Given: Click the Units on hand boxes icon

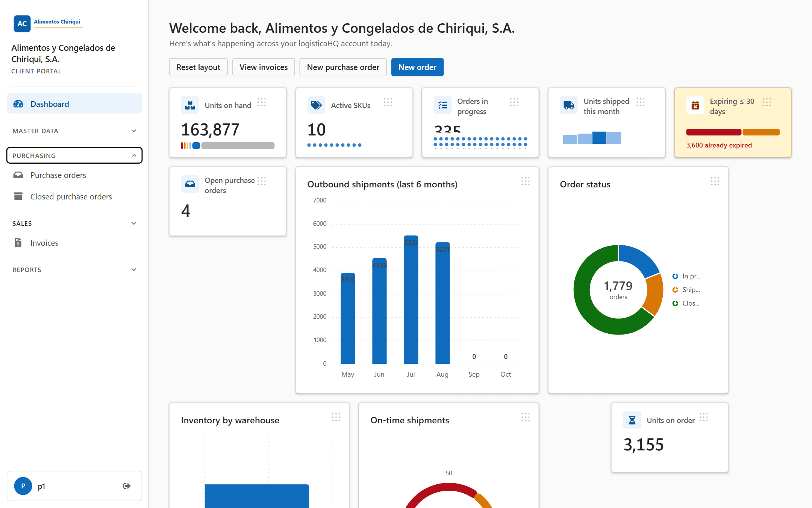Looking at the screenshot, I should point(190,105).
